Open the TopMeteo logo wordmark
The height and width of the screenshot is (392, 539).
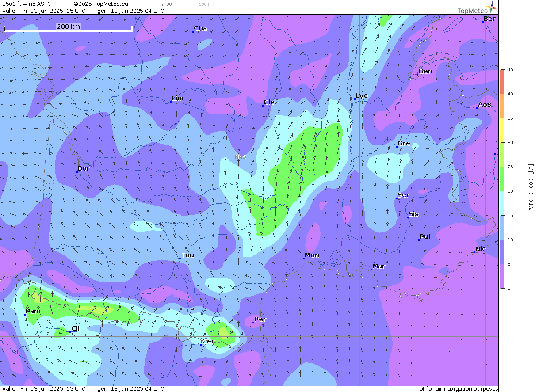473,11
